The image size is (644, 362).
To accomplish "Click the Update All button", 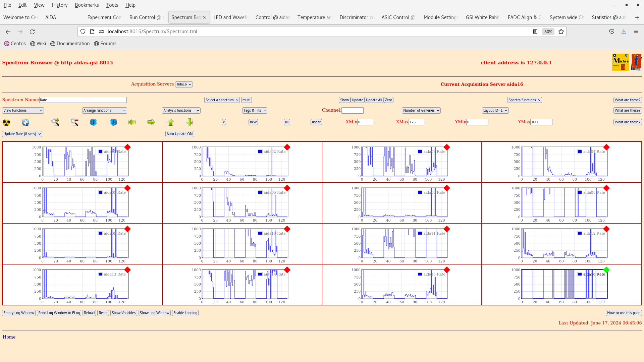I will [374, 100].
